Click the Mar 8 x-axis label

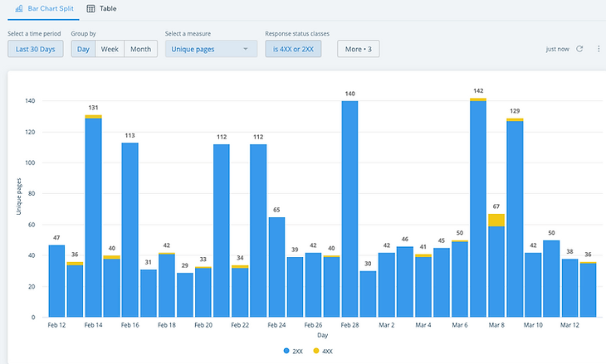[x=496, y=325]
